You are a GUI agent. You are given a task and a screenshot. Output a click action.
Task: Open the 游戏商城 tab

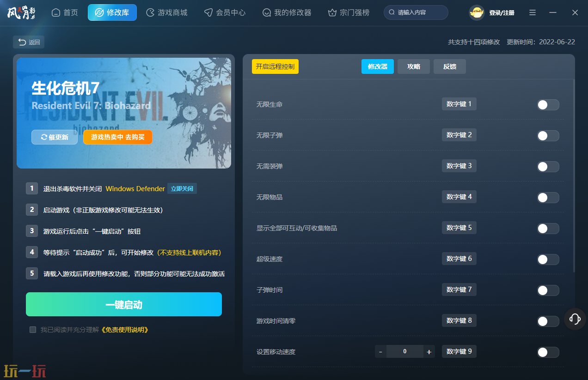click(x=167, y=12)
